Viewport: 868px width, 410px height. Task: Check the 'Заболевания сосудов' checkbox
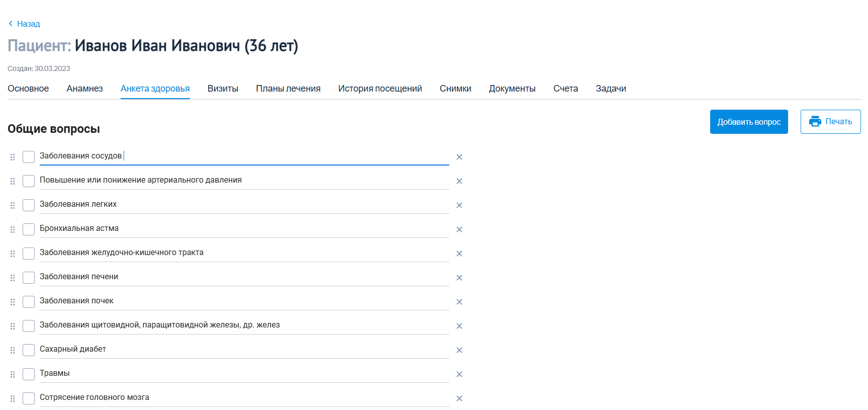point(29,157)
